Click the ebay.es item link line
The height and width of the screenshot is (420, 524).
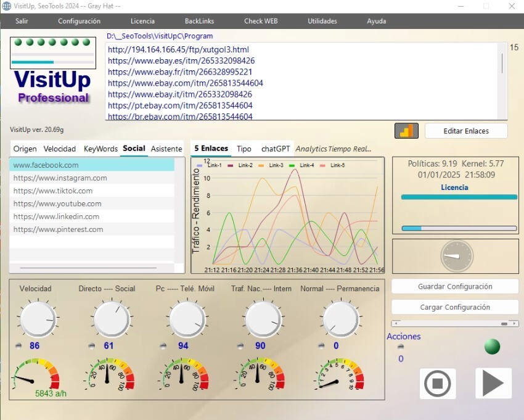[x=181, y=60]
